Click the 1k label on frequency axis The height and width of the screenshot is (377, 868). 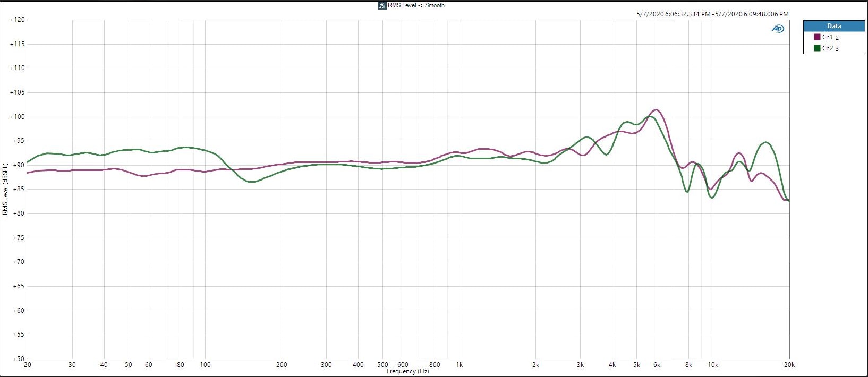click(459, 365)
